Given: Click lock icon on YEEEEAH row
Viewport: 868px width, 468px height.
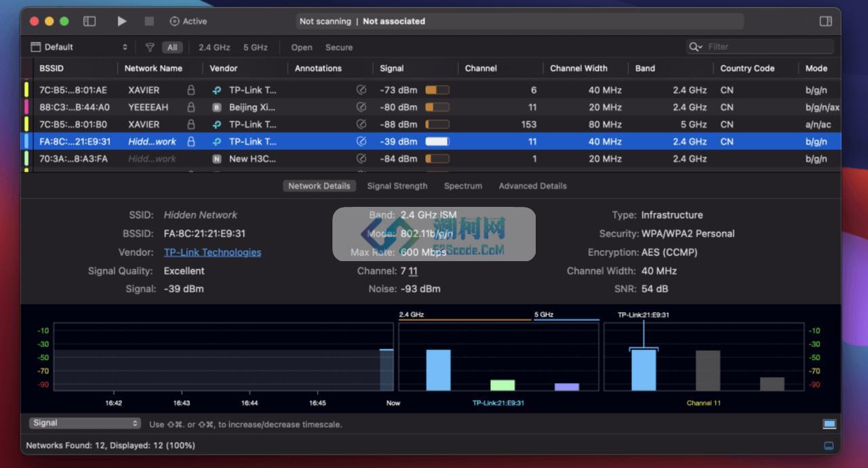Looking at the screenshot, I should 191,107.
